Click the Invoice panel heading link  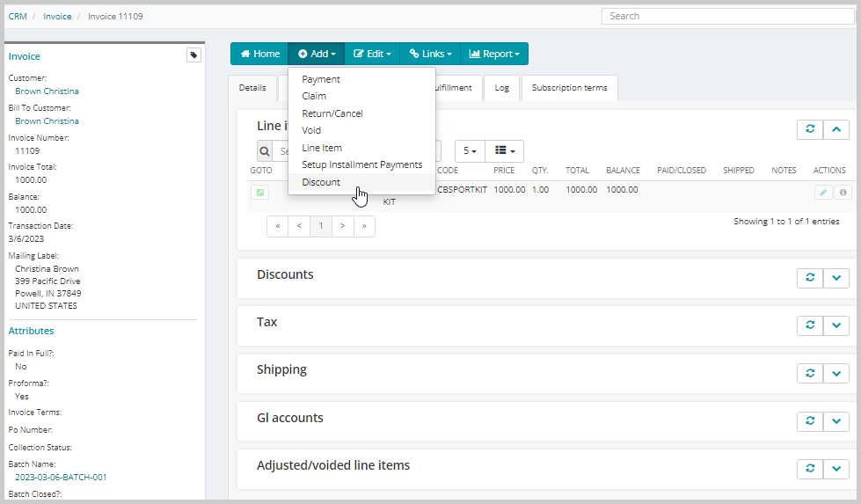coord(24,56)
